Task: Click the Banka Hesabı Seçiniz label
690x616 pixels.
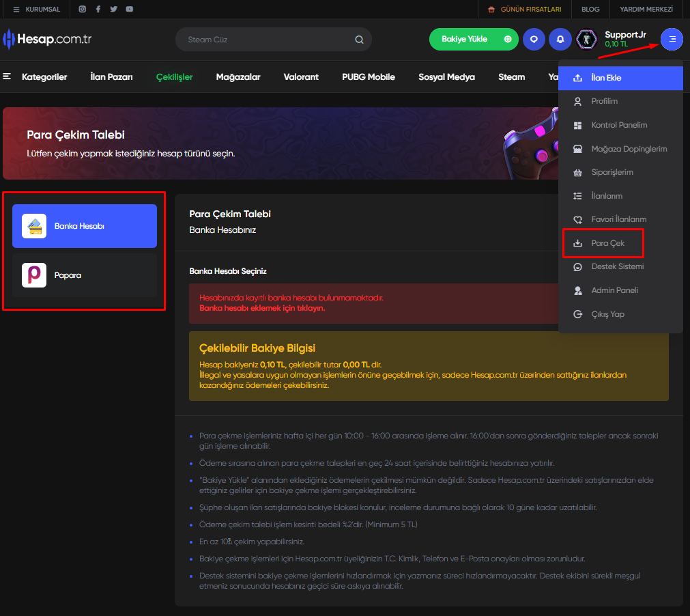Action: 228,271
